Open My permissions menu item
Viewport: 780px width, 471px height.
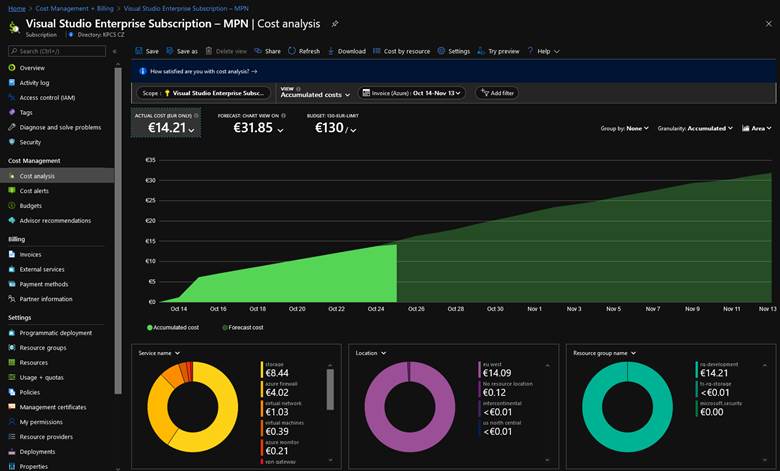point(41,422)
